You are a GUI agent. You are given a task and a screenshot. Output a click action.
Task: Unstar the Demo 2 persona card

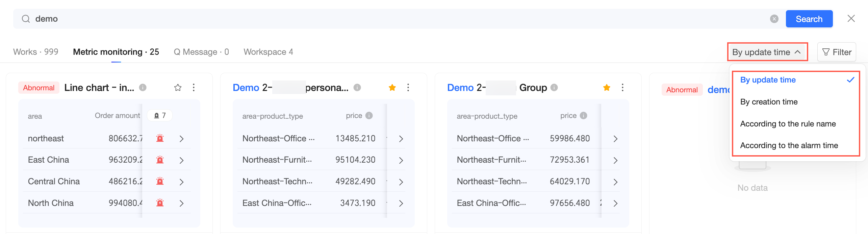392,88
